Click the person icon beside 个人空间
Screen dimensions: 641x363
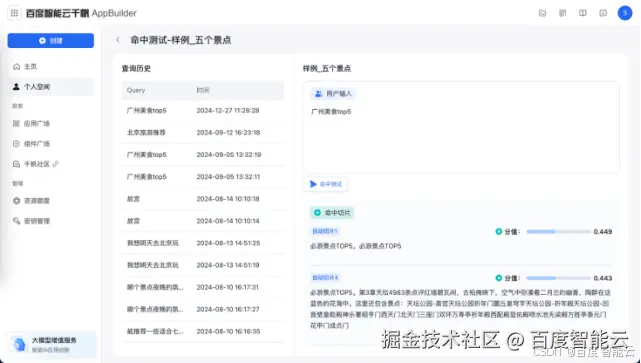click(16, 87)
